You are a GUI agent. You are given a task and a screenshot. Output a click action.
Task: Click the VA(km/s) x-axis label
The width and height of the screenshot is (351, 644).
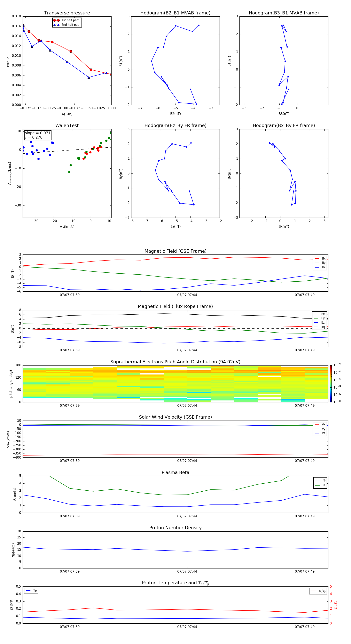67,227
